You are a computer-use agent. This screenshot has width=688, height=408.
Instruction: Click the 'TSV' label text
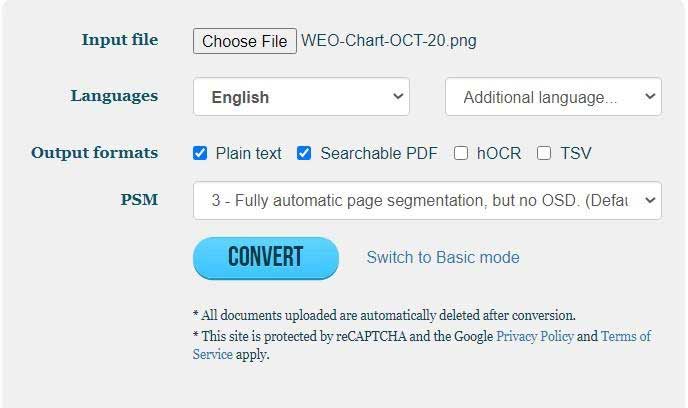tap(576, 153)
